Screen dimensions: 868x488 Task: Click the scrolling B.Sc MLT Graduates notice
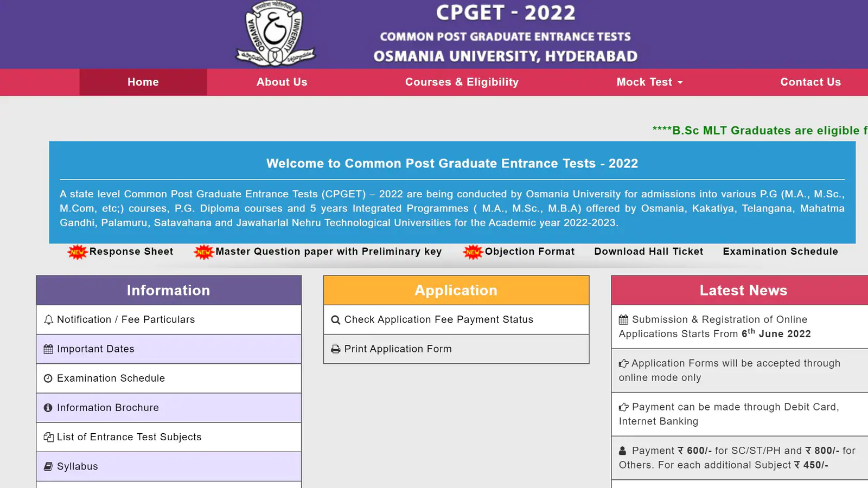(x=760, y=131)
